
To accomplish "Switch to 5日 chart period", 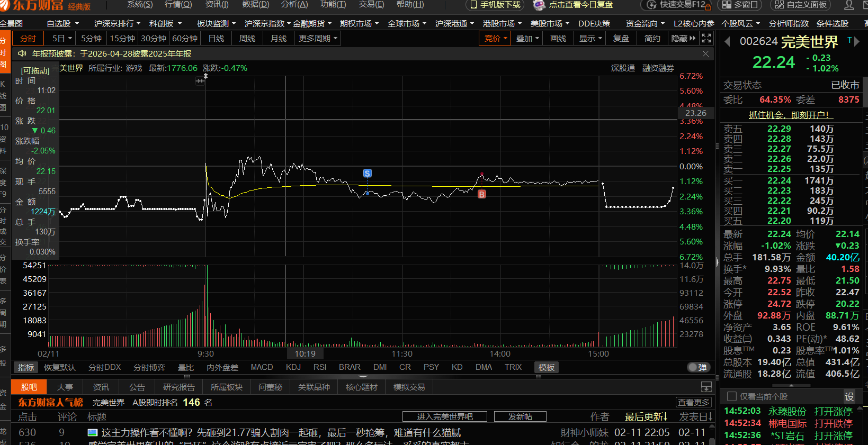I will [61, 39].
